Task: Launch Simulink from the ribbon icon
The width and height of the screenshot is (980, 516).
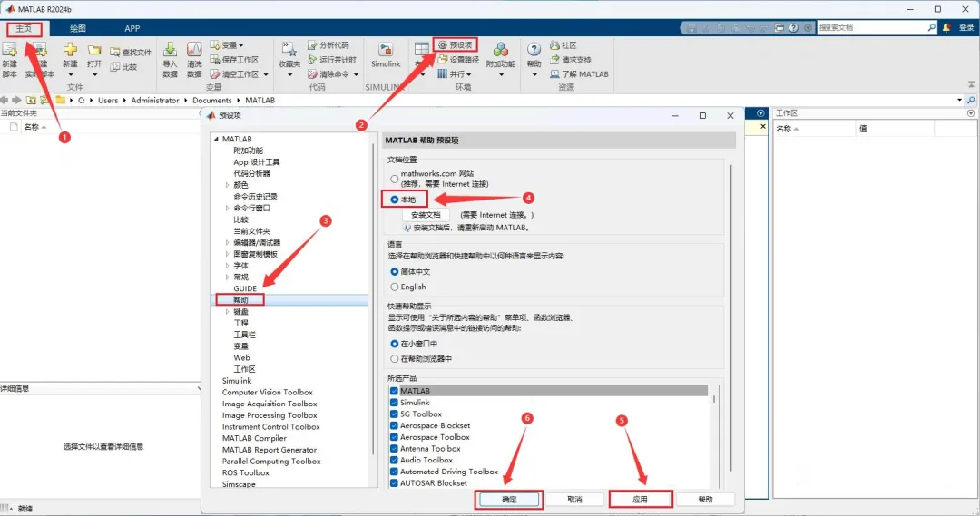Action: (x=386, y=50)
